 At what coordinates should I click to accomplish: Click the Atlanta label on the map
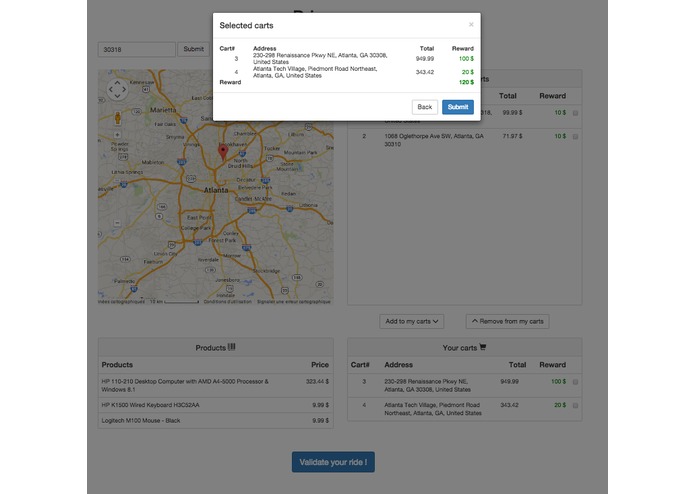[x=216, y=190]
